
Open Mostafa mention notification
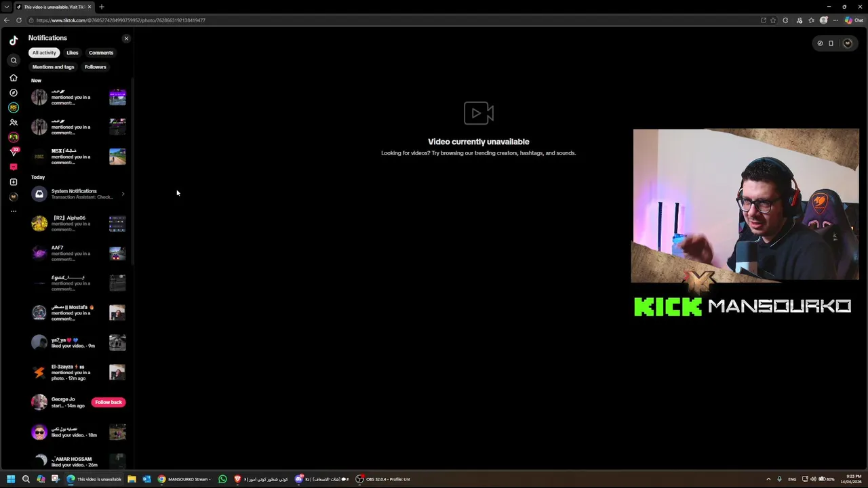click(79, 313)
